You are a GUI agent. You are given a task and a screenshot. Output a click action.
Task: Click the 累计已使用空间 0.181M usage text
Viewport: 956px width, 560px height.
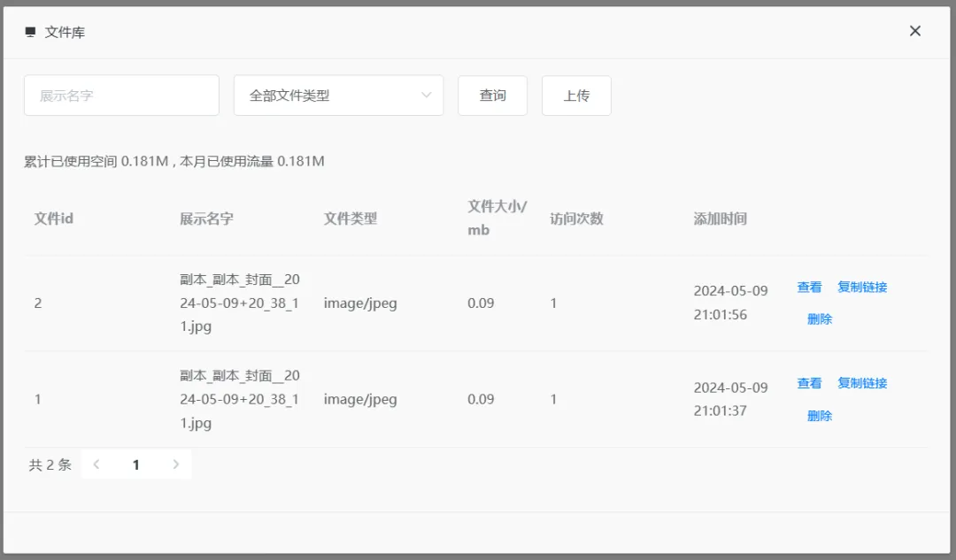pos(96,162)
